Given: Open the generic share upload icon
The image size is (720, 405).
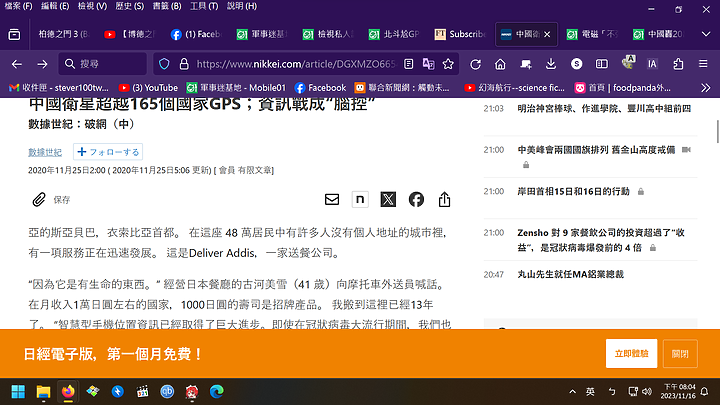Looking at the screenshot, I should 444,200.
